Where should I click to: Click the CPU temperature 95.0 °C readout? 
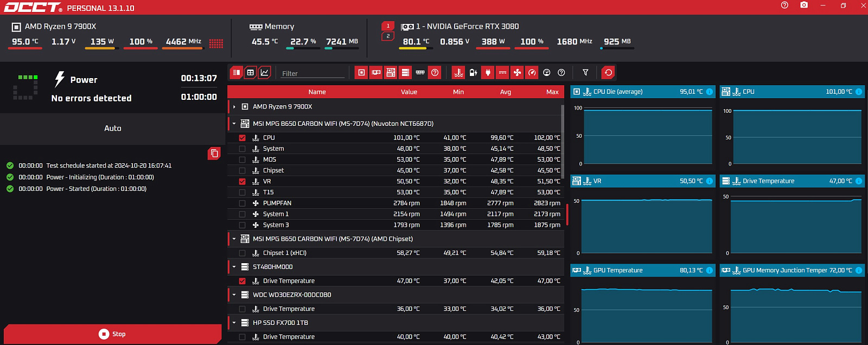point(25,42)
